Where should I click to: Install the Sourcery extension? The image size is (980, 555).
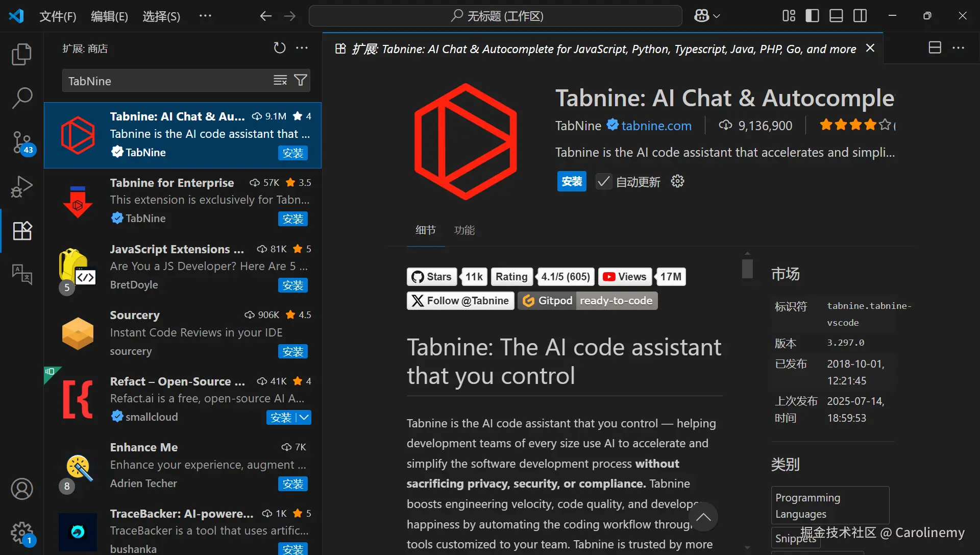293,352
